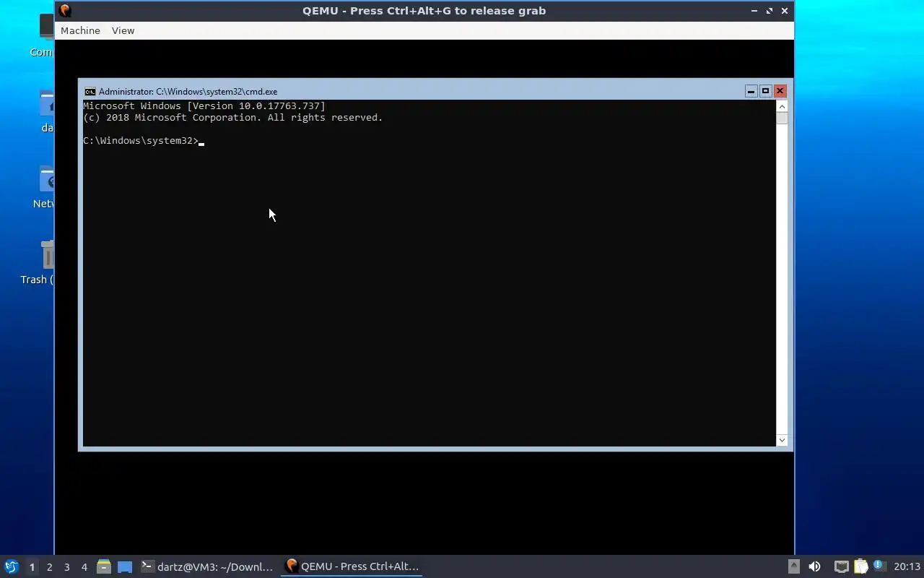Close the QEMU window
Image resolution: width=924 pixels, height=578 pixels.
tap(785, 11)
